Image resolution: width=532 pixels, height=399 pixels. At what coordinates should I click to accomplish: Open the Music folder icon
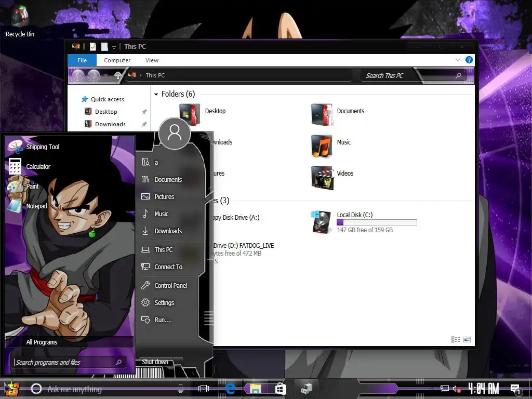coord(322,146)
